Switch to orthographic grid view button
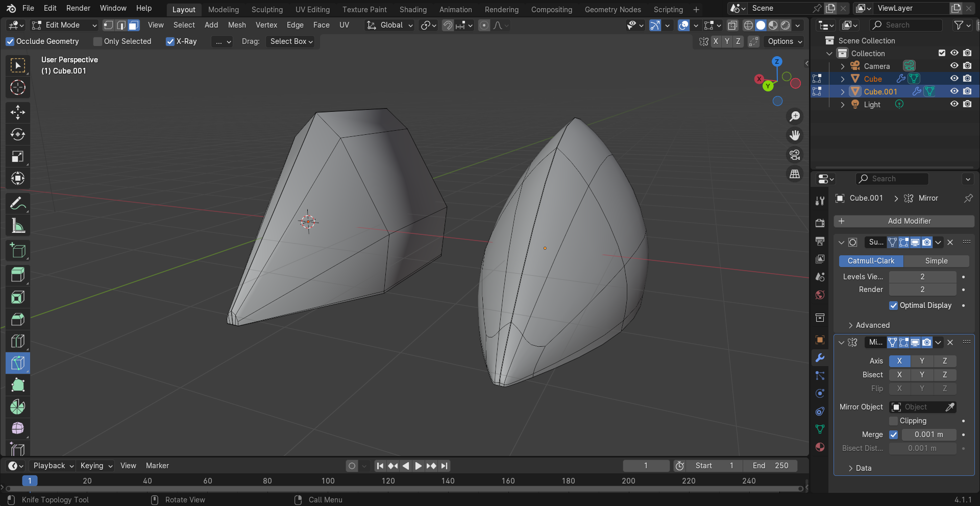 coord(795,174)
